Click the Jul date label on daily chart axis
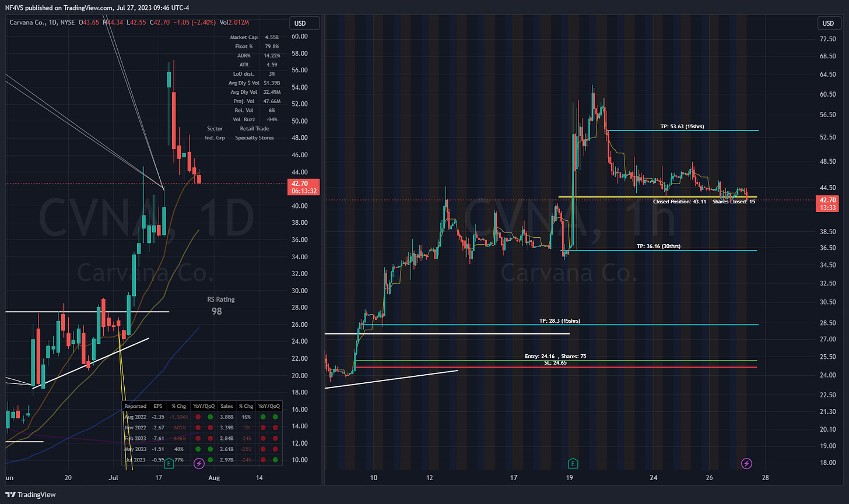The image size is (849, 504). [113, 478]
